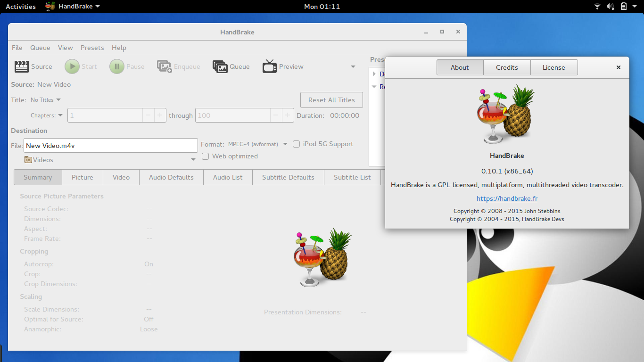This screenshot has width=644, height=362.
Task: Click the Autocrop On value
Action: [149, 264]
